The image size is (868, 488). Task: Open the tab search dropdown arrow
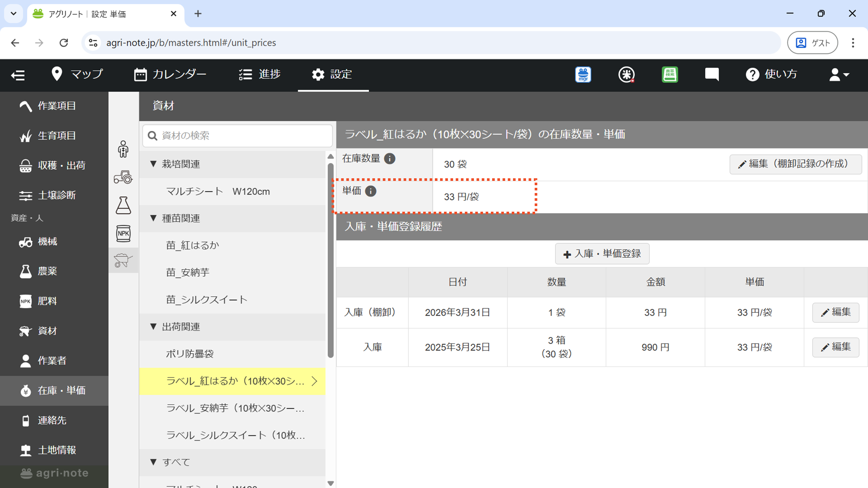13,14
